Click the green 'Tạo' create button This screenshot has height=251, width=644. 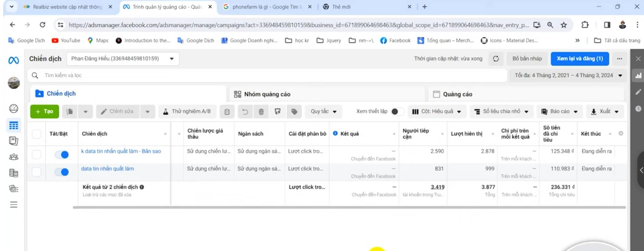point(44,112)
